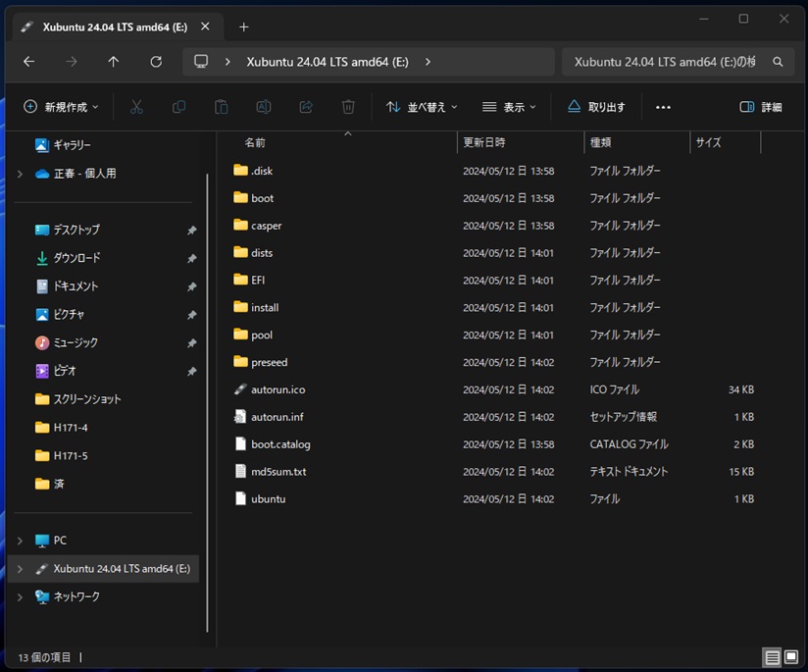Image resolution: width=808 pixels, height=672 pixels.
Task: Click the navigation pane scrollbar
Action: tap(207, 402)
